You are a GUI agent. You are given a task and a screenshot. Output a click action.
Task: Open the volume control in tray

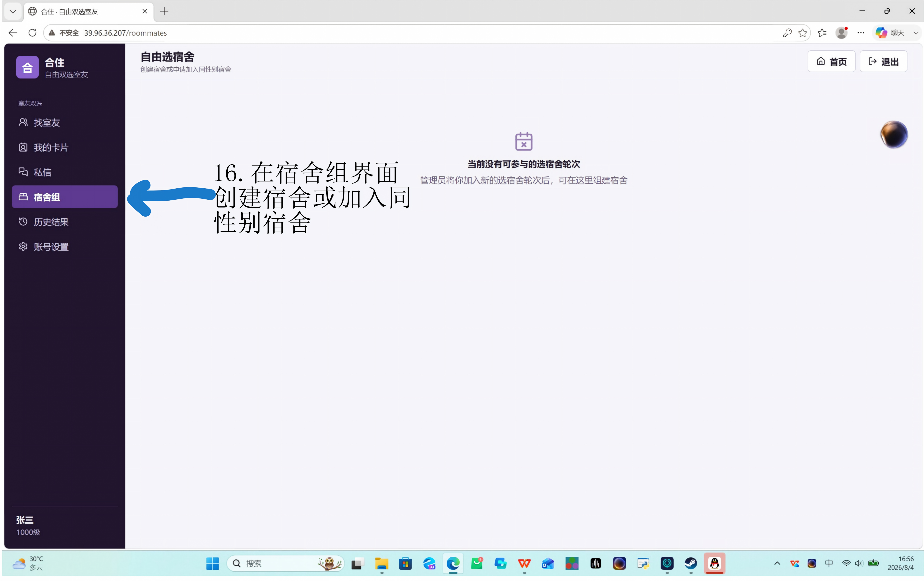pyautogui.click(x=858, y=563)
